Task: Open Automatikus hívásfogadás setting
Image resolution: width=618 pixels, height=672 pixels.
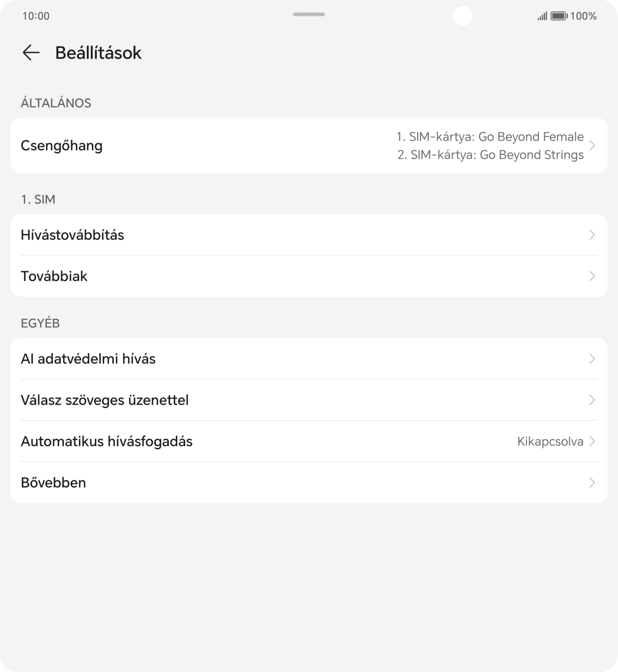Action: (x=107, y=442)
